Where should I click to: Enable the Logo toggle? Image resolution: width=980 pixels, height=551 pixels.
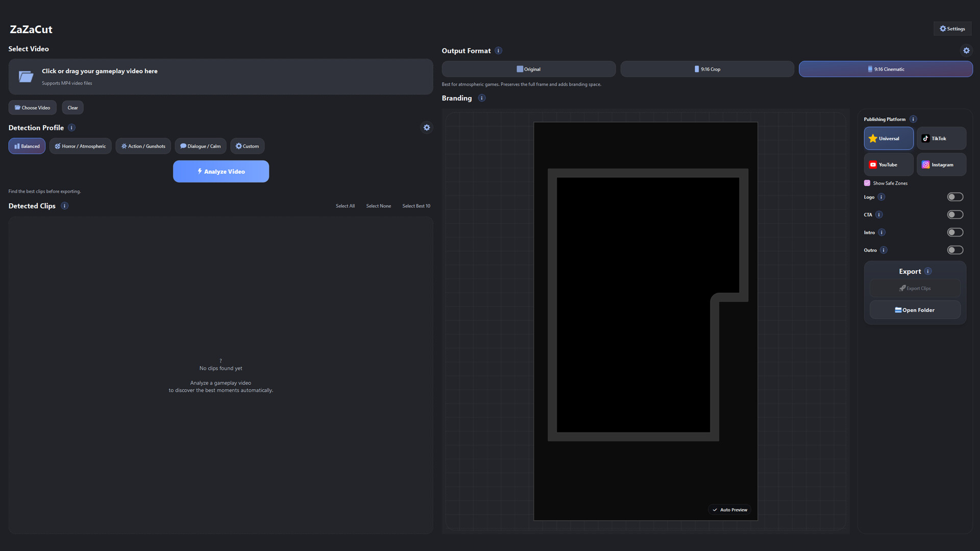[x=955, y=197]
